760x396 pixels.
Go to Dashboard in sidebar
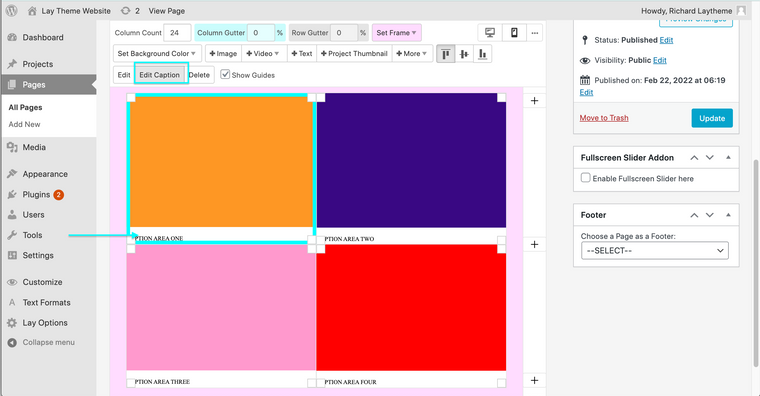[x=43, y=37]
